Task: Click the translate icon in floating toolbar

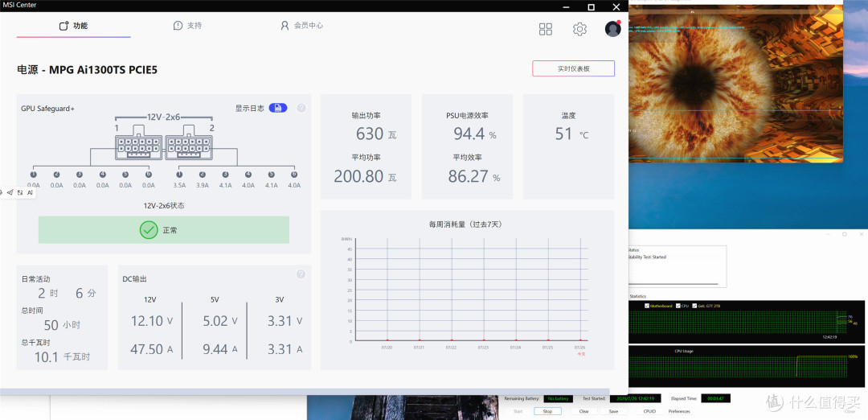Action: coord(20,192)
